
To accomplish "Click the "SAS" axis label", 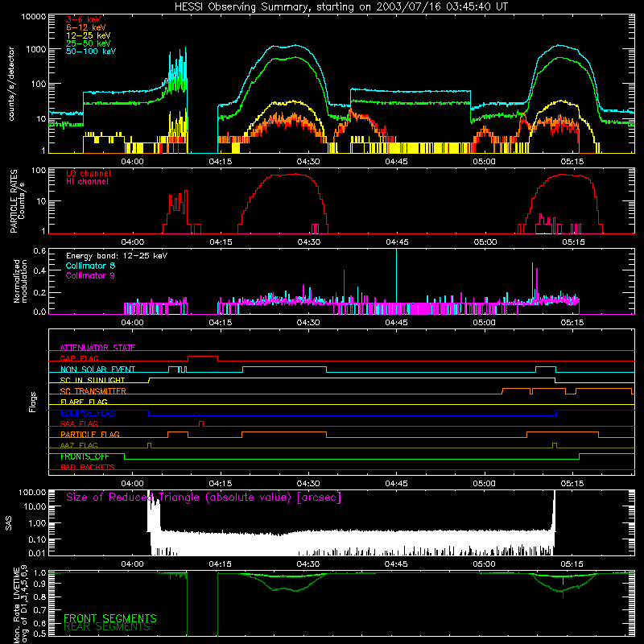I will [9, 523].
